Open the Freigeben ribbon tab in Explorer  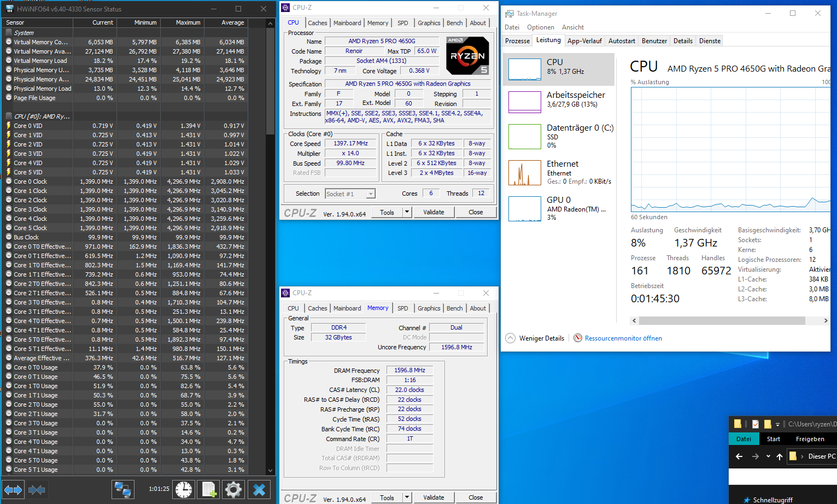point(810,439)
